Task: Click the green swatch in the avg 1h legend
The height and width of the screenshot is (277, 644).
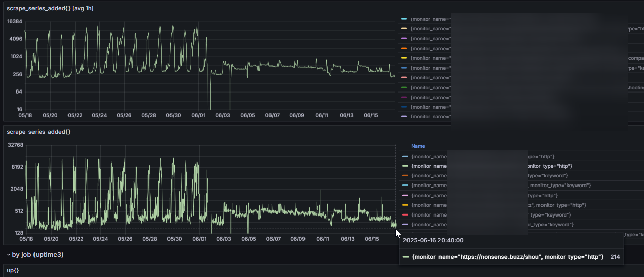Action: tap(404, 87)
